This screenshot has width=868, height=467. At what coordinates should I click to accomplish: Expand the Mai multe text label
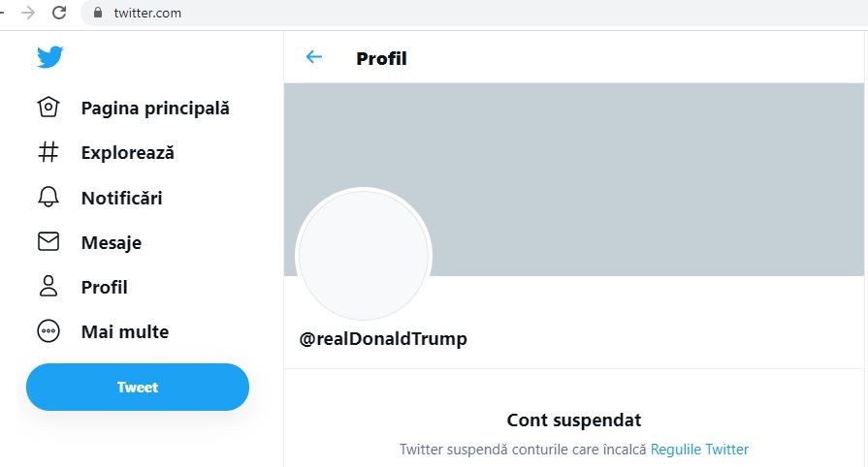point(125,331)
